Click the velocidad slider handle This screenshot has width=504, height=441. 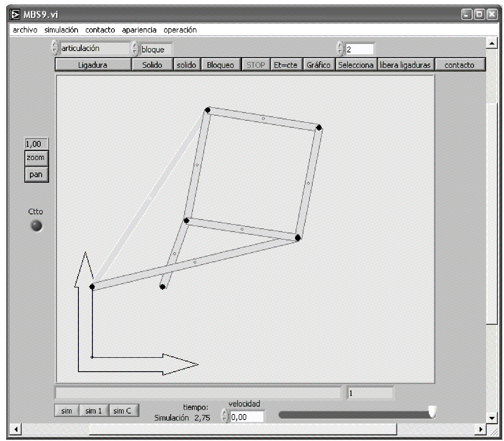pos(432,412)
